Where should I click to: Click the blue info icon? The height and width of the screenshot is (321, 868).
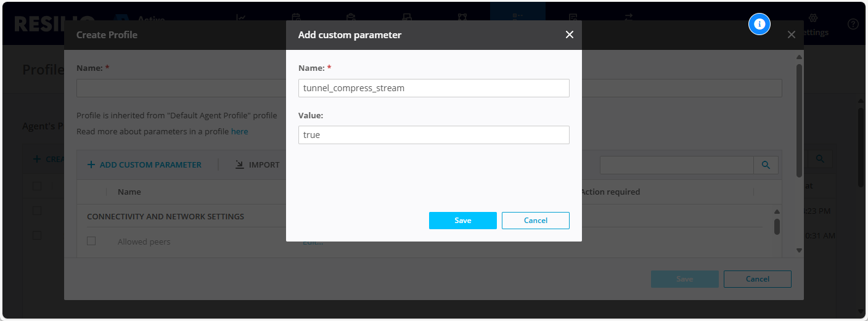pos(759,24)
